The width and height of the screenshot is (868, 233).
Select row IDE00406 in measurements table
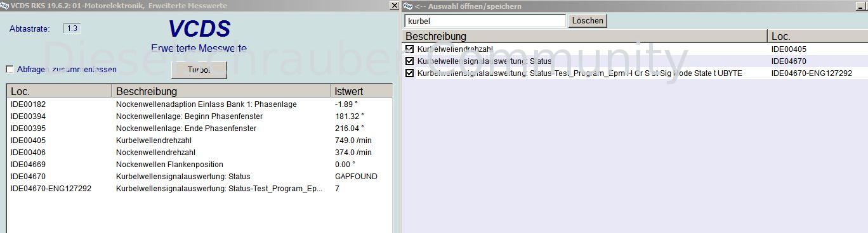tap(199, 153)
